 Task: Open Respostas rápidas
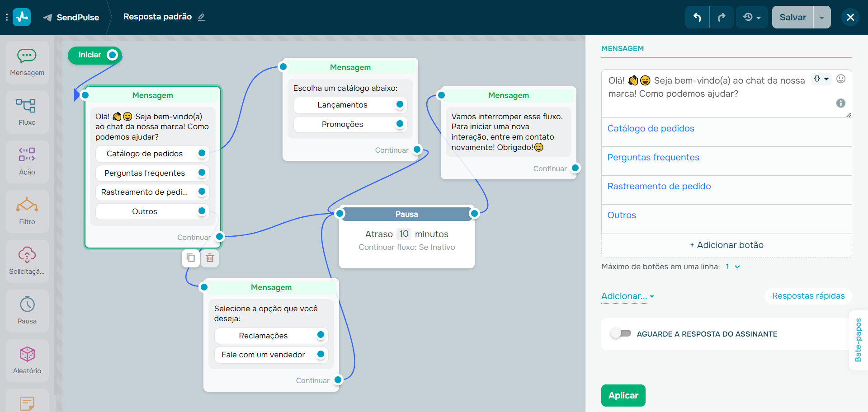[x=808, y=296]
